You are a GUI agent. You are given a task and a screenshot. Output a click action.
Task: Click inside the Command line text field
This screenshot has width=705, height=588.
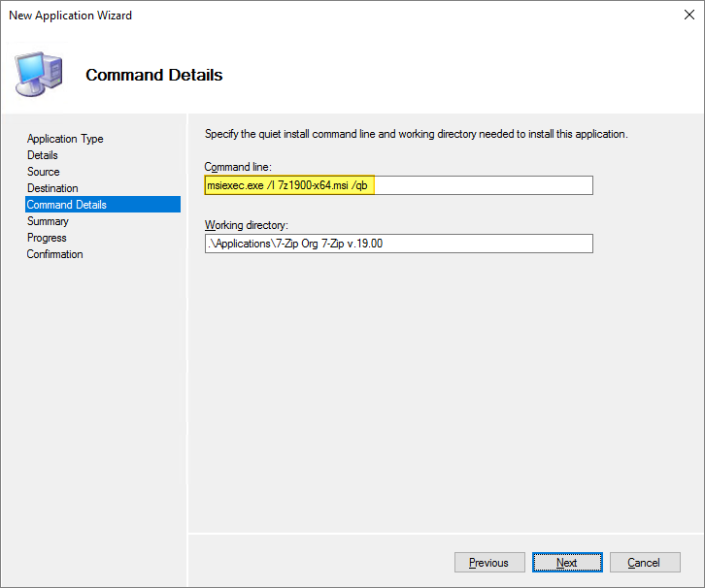481,185
